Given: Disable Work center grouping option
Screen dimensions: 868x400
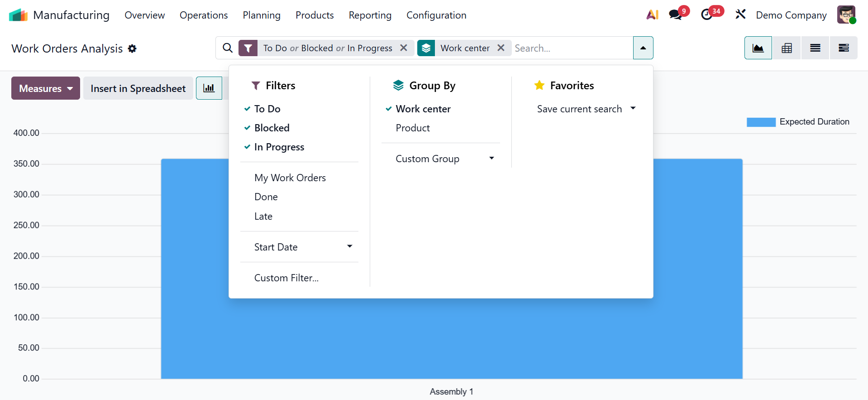Looking at the screenshot, I should click(x=423, y=109).
